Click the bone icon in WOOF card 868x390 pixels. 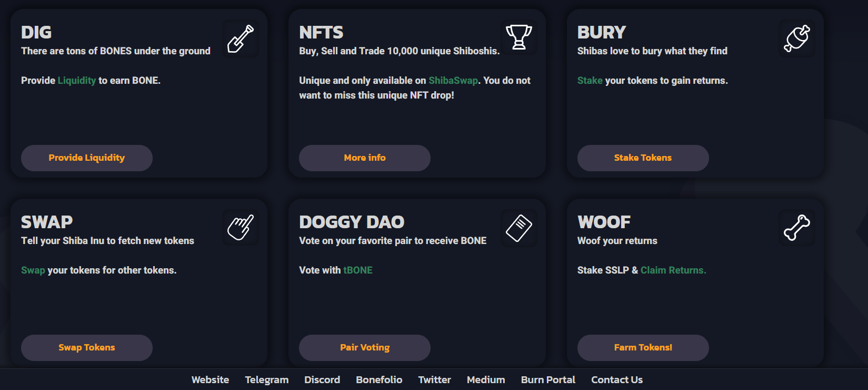(797, 228)
